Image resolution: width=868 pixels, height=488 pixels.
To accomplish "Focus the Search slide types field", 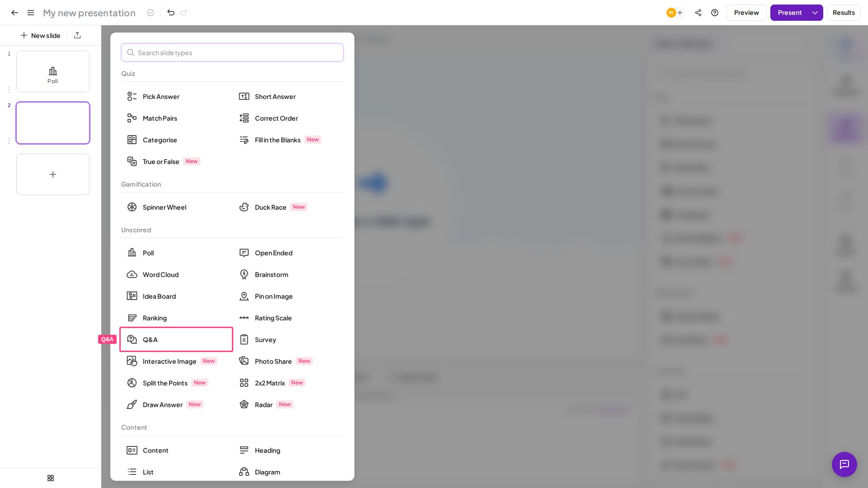I will (x=232, y=52).
